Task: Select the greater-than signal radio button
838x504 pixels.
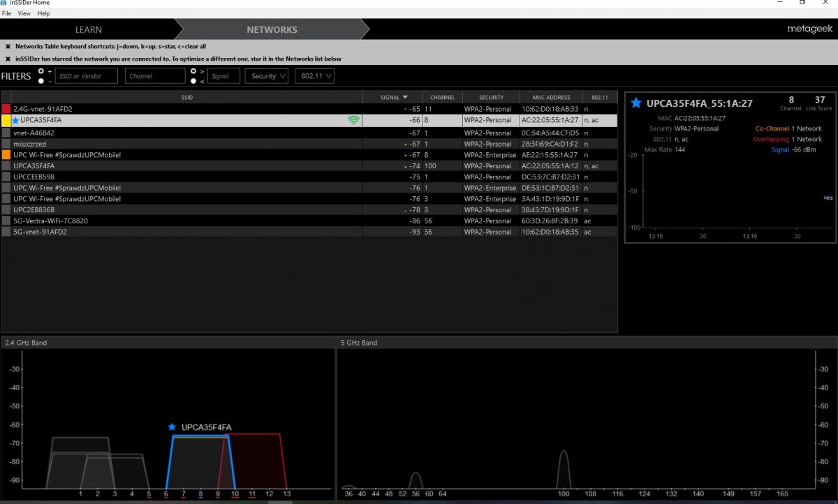Action: pos(193,71)
